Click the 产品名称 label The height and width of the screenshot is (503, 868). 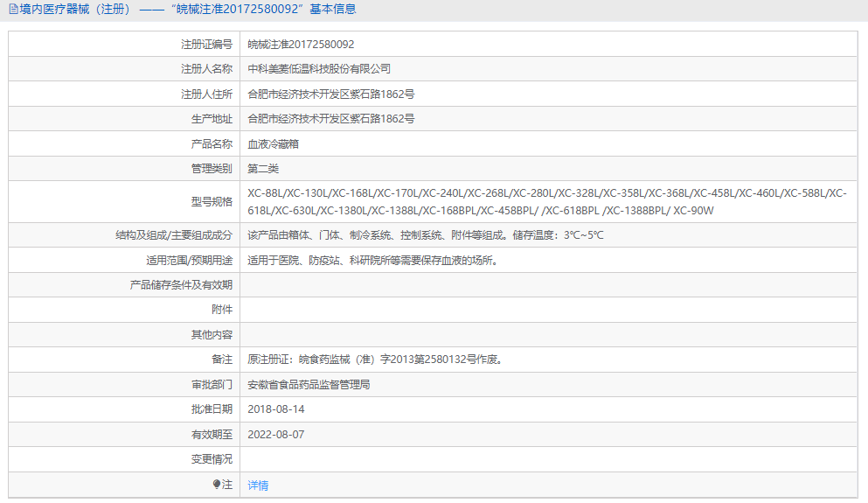point(212,144)
